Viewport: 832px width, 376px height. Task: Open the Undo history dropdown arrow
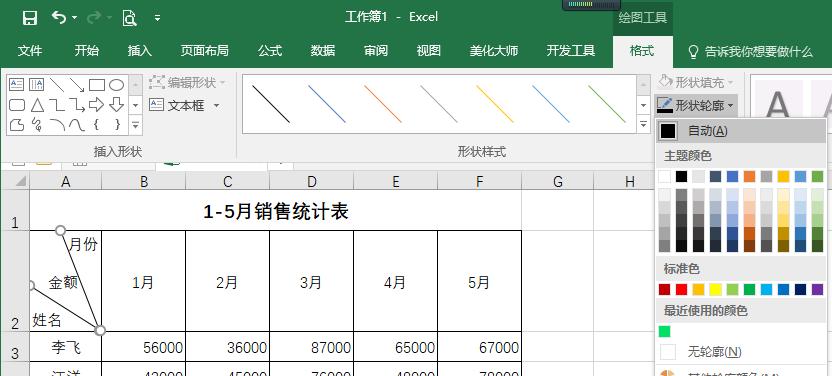tap(74, 18)
